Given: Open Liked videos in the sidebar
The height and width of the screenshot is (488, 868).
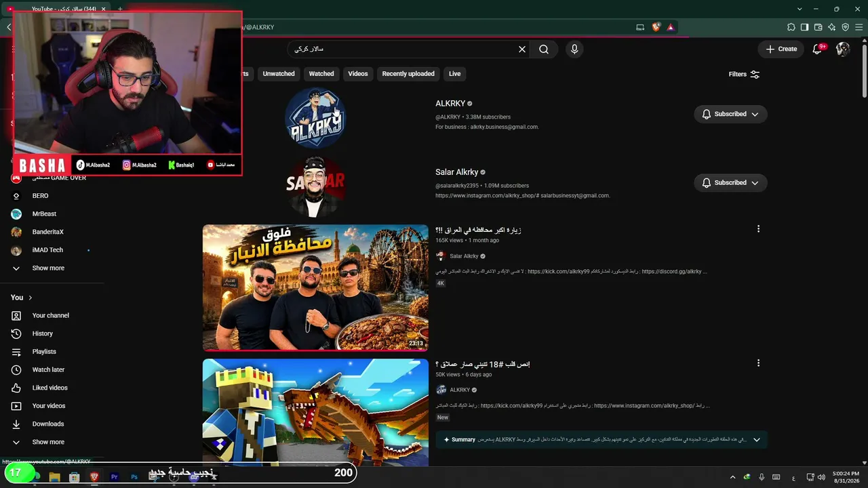Looking at the screenshot, I should pos(52,388).
